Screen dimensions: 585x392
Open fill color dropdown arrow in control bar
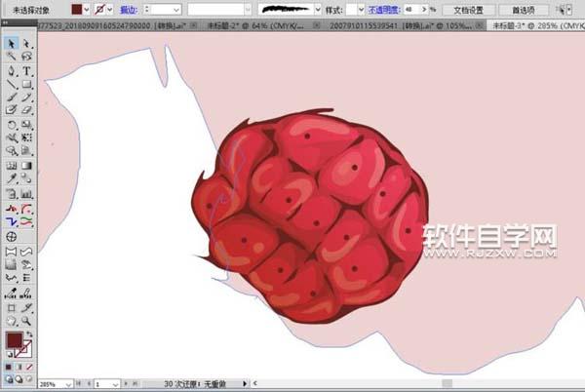tap(87, 10)
